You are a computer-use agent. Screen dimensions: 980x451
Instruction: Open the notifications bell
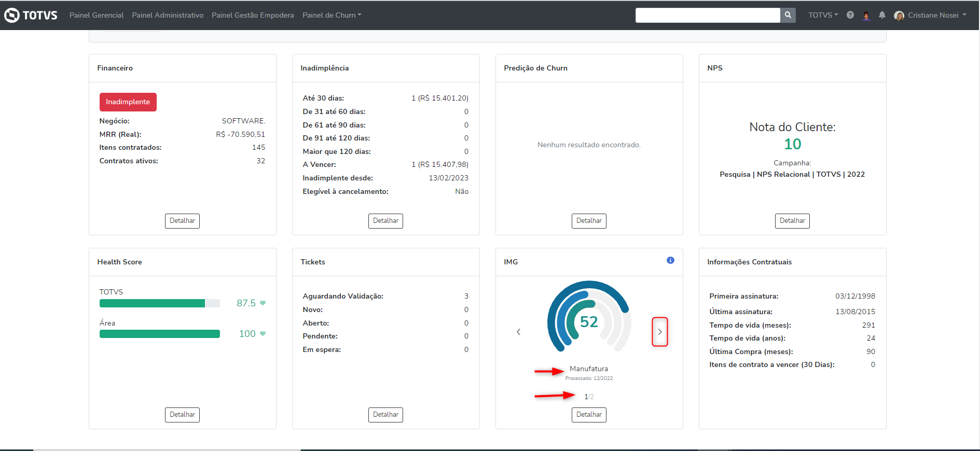882,15
